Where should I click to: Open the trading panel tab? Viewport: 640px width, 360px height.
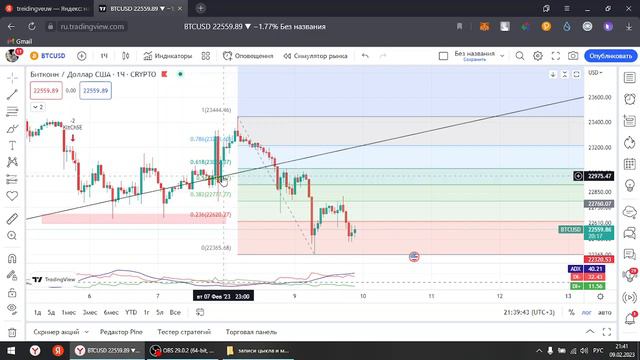click(251, 332)
